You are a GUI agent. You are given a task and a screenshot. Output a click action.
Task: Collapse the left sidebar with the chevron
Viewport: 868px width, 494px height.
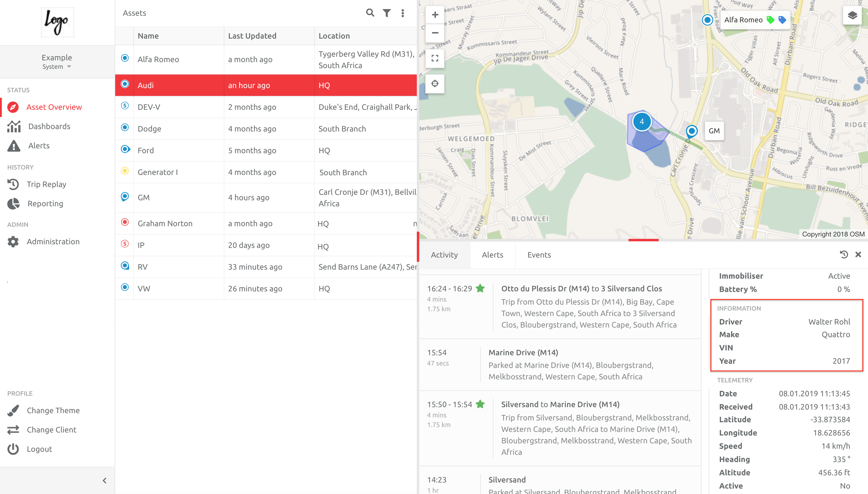pos(104,480)
